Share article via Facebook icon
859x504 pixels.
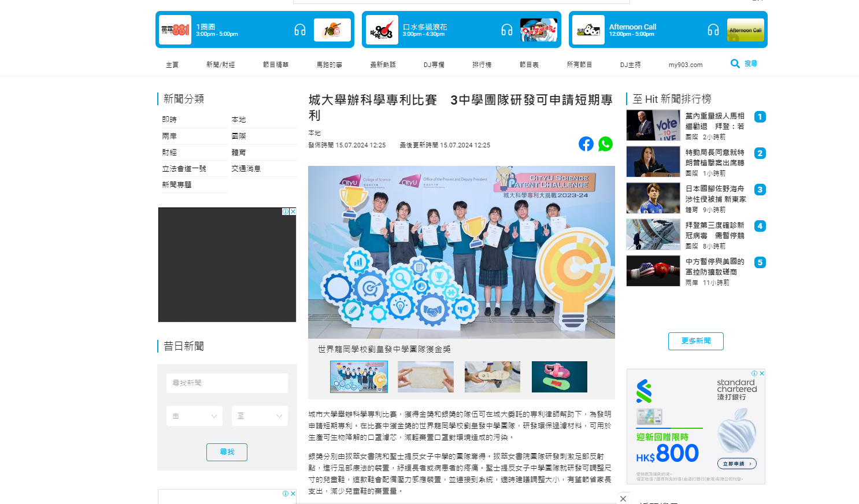[x=586, y=144]
